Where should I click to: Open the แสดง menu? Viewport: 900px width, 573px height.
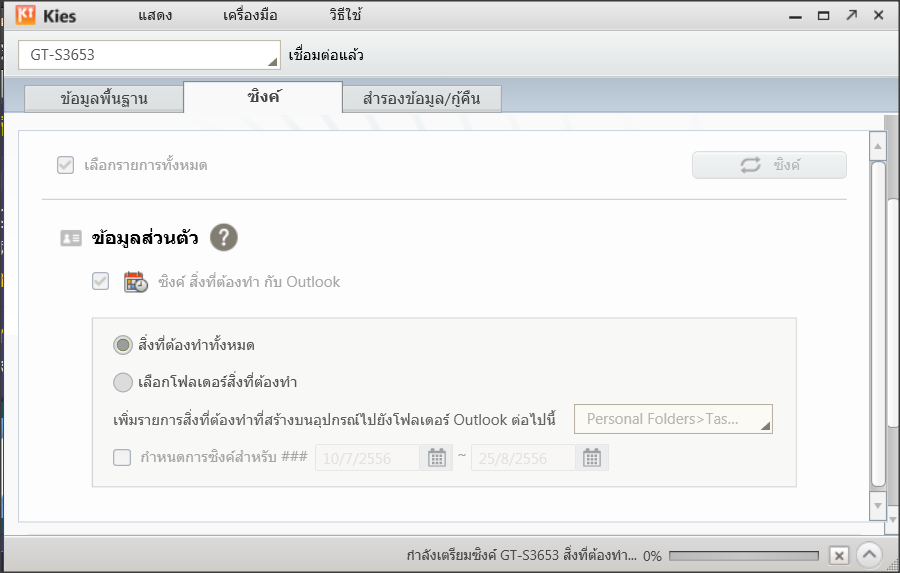click(x=155, y=16)
